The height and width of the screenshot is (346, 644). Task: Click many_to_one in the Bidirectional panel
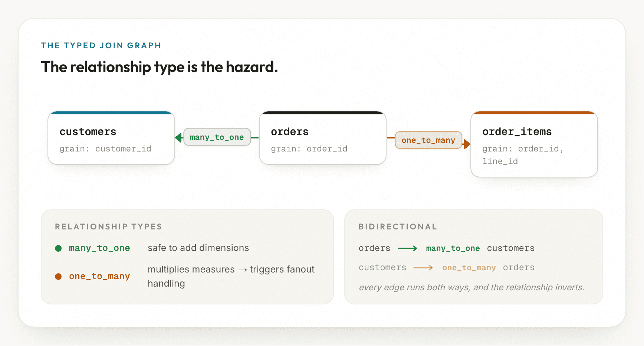(x=453, y=248)
